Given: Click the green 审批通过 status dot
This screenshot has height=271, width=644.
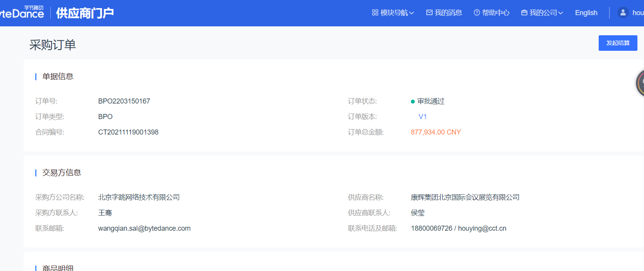Looking at the screenshot, I should coord(413,102).
